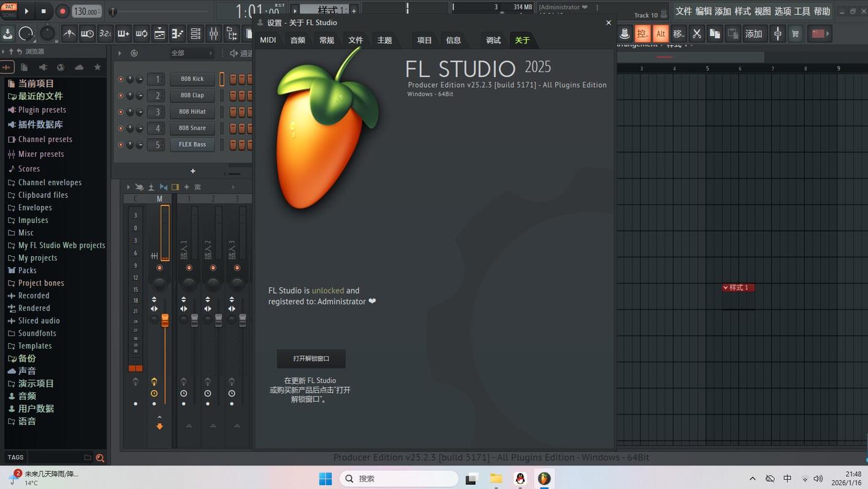The height and width of the screenshot is (489, 868).
Task: Open the 文件 menu in the menu bar
Action: (x=683, y=11)
